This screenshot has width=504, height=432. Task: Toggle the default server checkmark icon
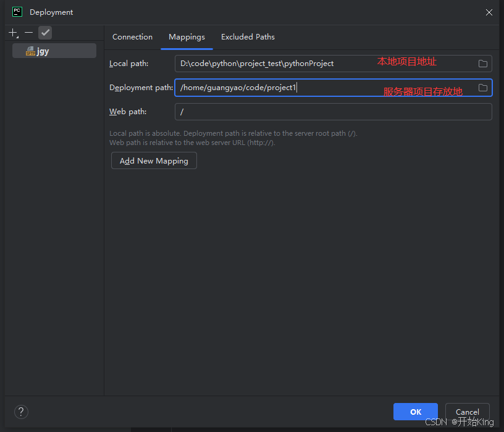click(x=45, y=33)
